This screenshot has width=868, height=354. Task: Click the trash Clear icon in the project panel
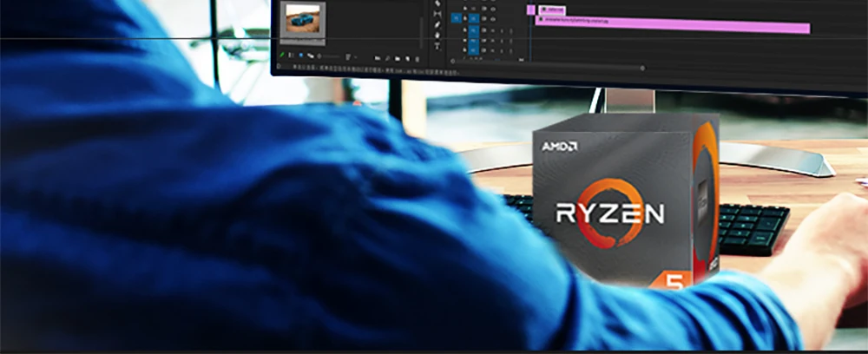click(418, 59)
